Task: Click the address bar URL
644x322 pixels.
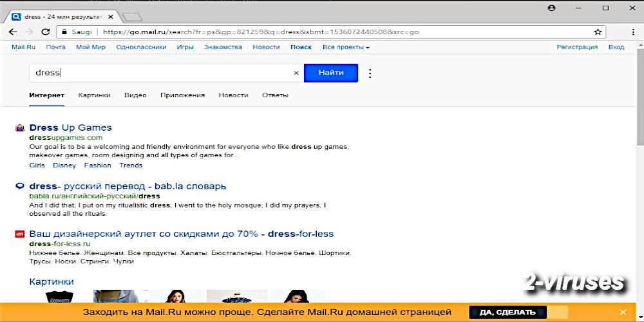Action: (x=261, y=32)
